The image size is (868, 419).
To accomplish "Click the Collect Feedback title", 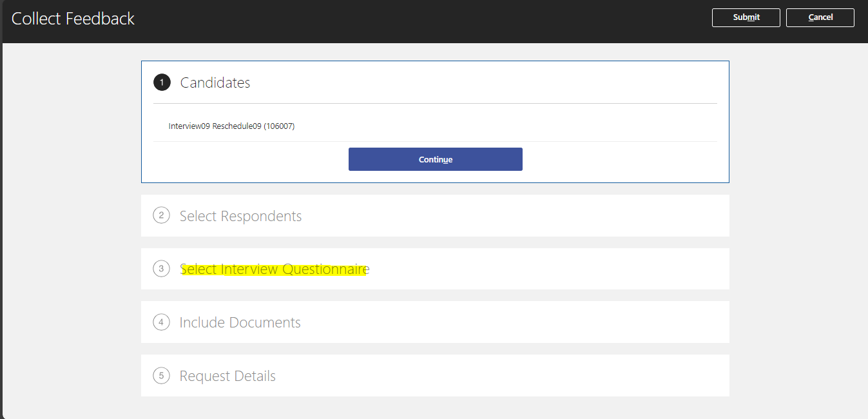I will pos(72,18).
